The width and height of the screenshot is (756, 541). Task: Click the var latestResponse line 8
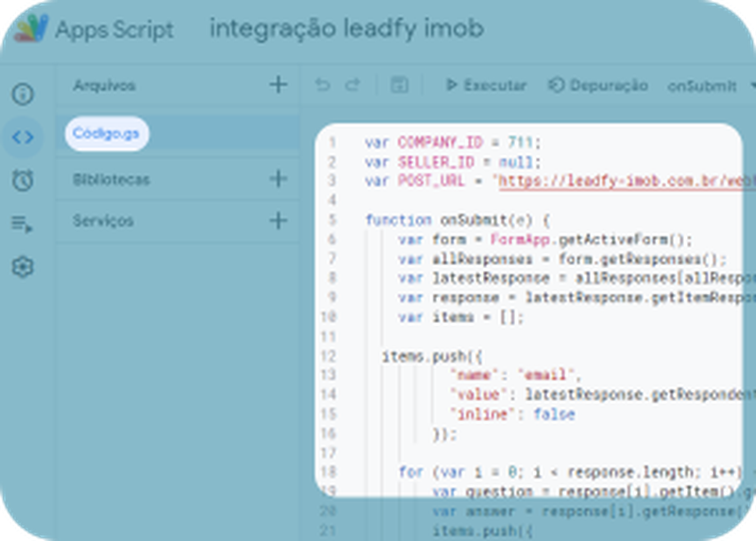(576, 279)
